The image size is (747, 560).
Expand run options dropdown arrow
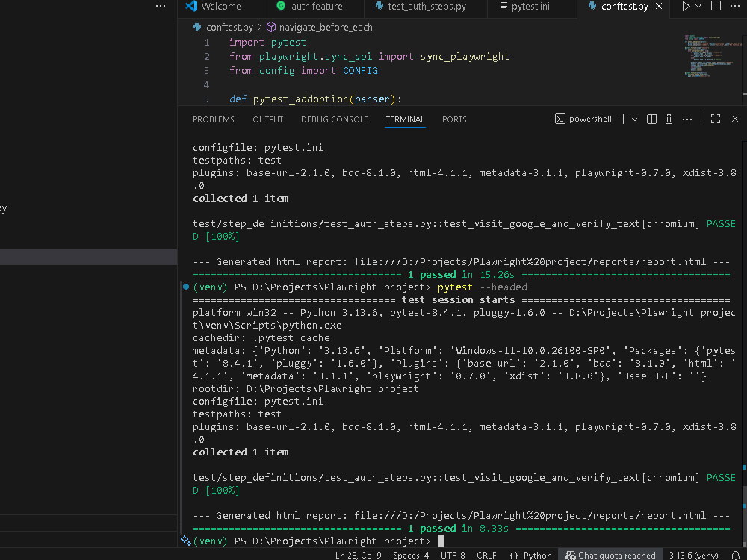pos(698,6)
